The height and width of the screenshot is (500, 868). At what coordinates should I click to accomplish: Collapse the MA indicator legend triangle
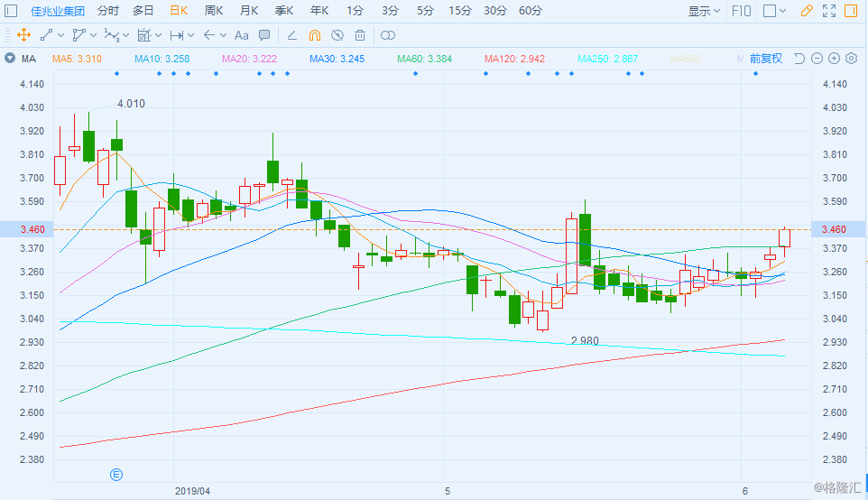10,58
